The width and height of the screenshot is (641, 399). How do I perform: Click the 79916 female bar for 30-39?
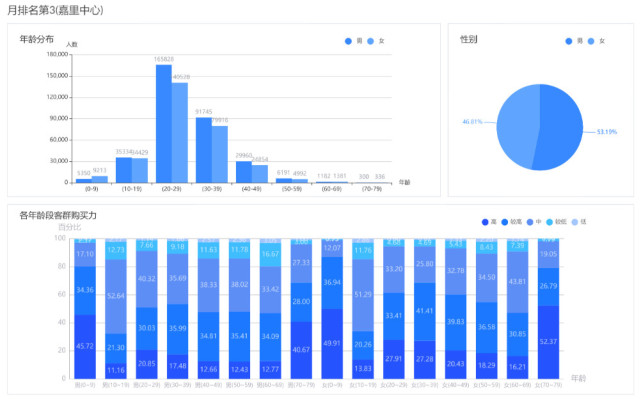(220, 154)
